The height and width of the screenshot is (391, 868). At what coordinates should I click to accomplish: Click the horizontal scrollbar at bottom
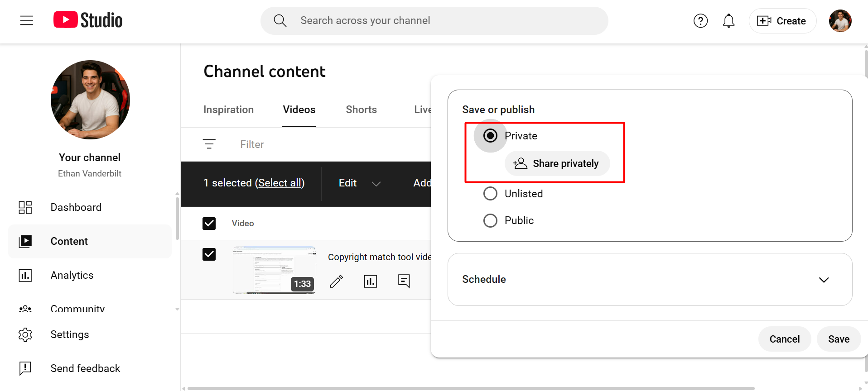[x=471, y=388]
